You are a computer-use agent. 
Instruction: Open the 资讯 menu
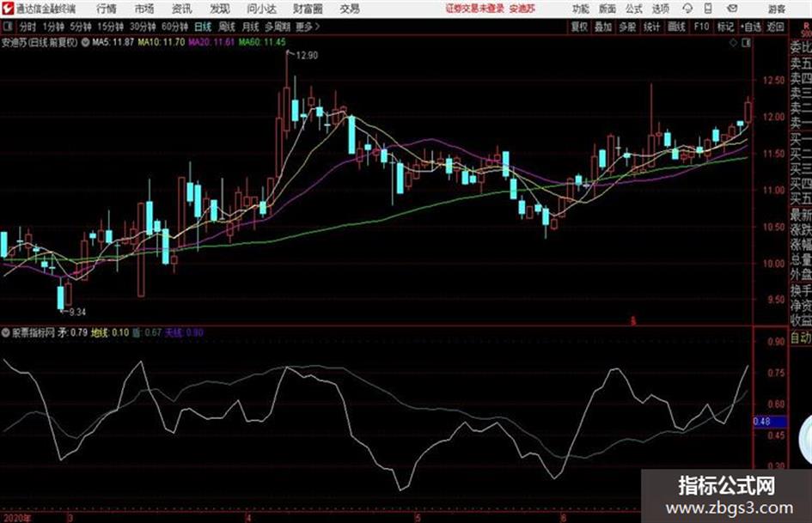click(x=182, y=9)
